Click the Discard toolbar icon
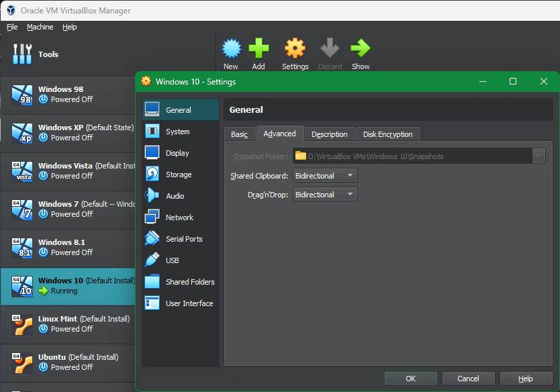This screenshot has height=392, width=560. coord(330,48)
